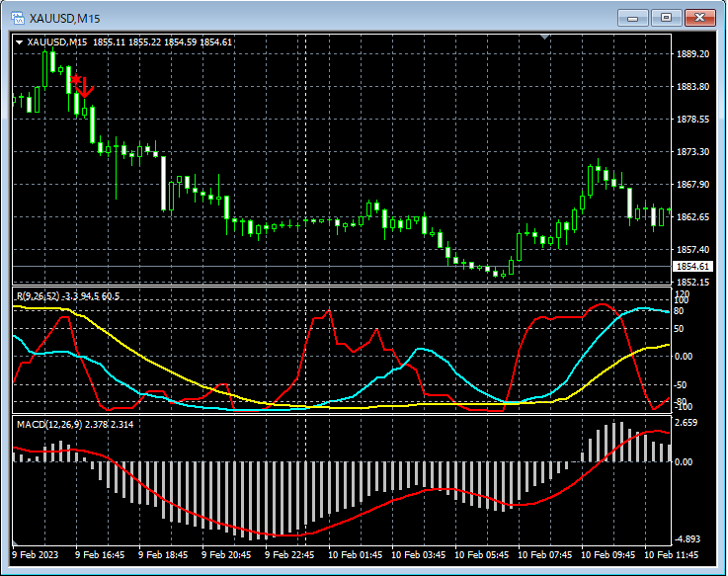Click the 2.659 MACD scale value

[x=688, y=423]
